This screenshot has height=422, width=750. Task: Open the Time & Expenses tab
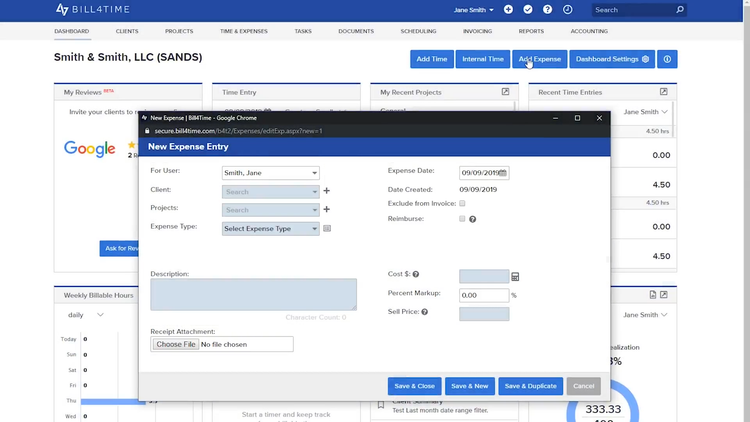244,31
